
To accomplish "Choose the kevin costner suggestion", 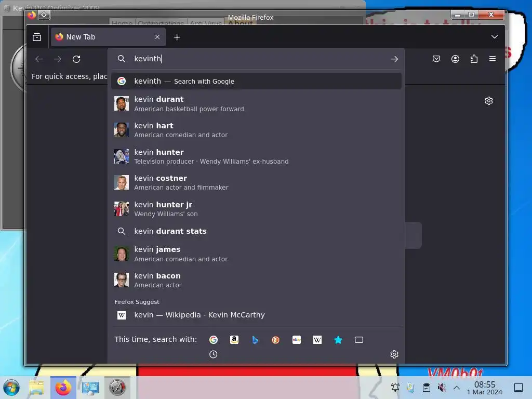I will pyautogui.click(x=256, y=182).
